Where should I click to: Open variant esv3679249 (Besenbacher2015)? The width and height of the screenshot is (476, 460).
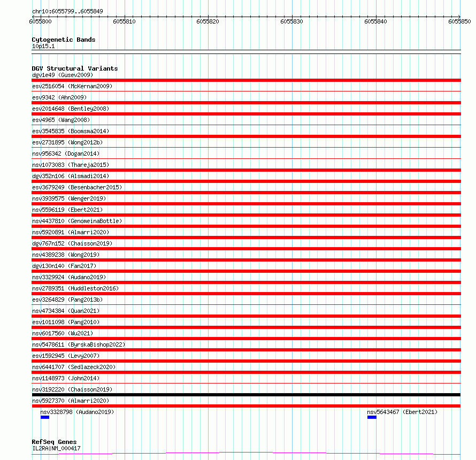(77, 187)
